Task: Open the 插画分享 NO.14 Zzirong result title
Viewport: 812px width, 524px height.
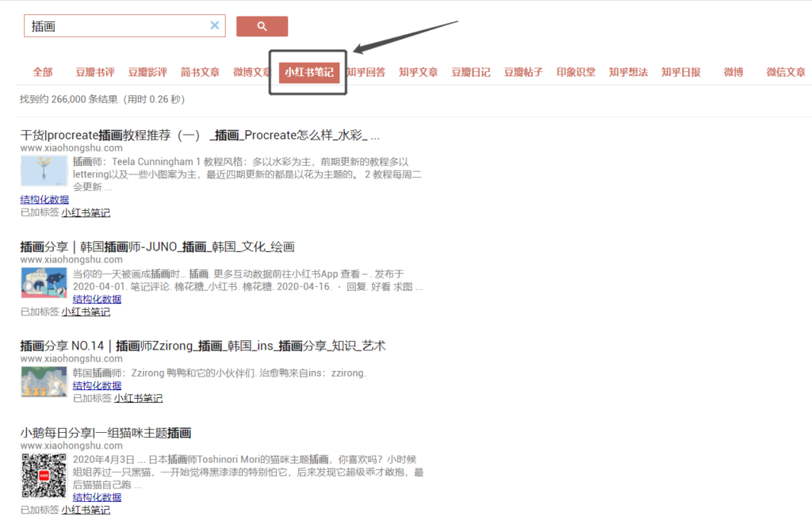Action: point(203,346)
